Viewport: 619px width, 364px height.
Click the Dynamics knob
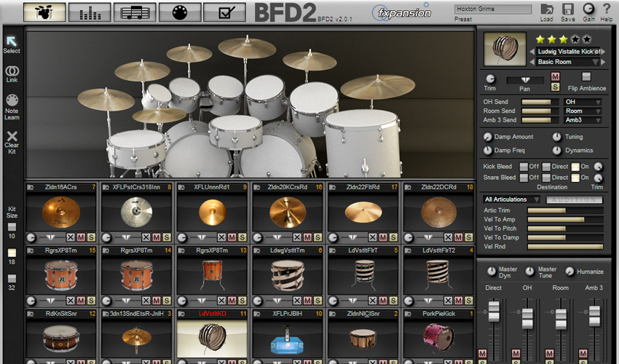(x=556, y=151)
